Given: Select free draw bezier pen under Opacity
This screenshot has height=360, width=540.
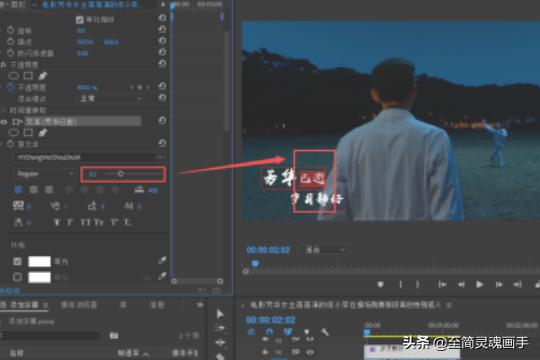Looking at the screenshot, I should coord(43,75).
